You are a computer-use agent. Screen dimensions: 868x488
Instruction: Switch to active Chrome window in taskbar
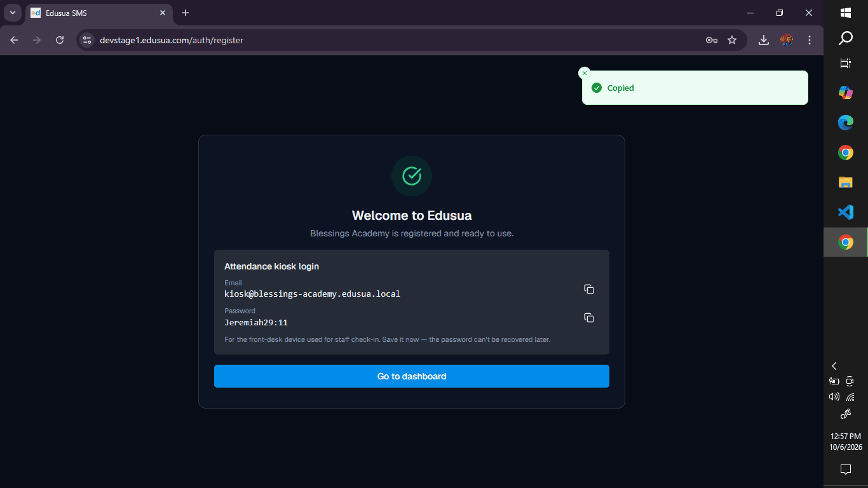[846, 242]
